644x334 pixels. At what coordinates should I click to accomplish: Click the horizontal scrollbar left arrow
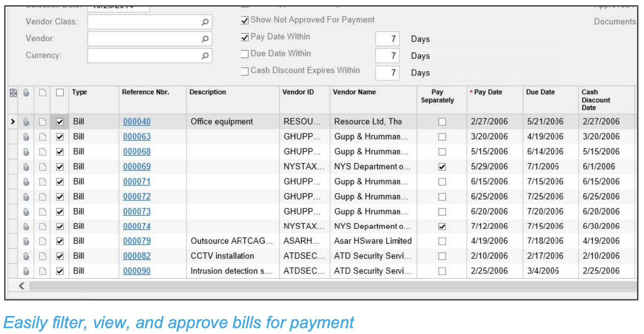point(22,286)
